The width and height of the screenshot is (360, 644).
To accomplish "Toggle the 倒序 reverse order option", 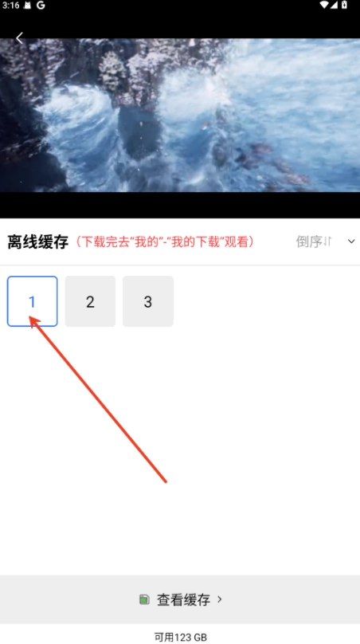I will click(x=314, y=242).
